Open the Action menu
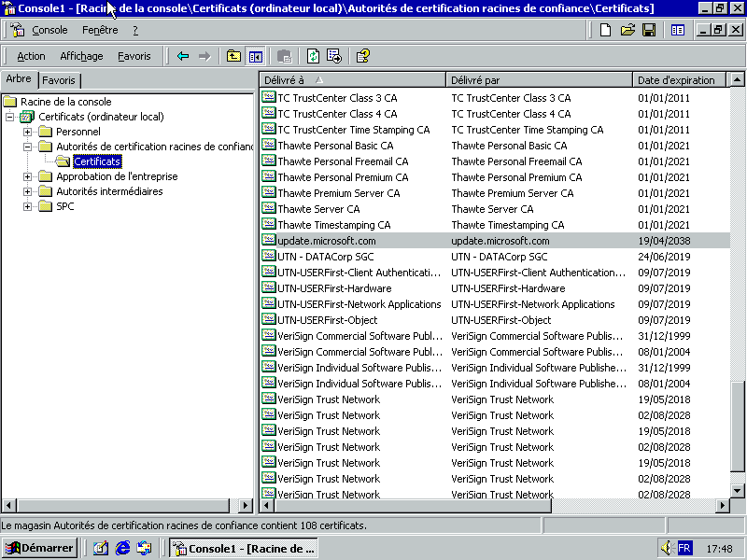Screen dimensions: 747x560 [x=31, y=56]
